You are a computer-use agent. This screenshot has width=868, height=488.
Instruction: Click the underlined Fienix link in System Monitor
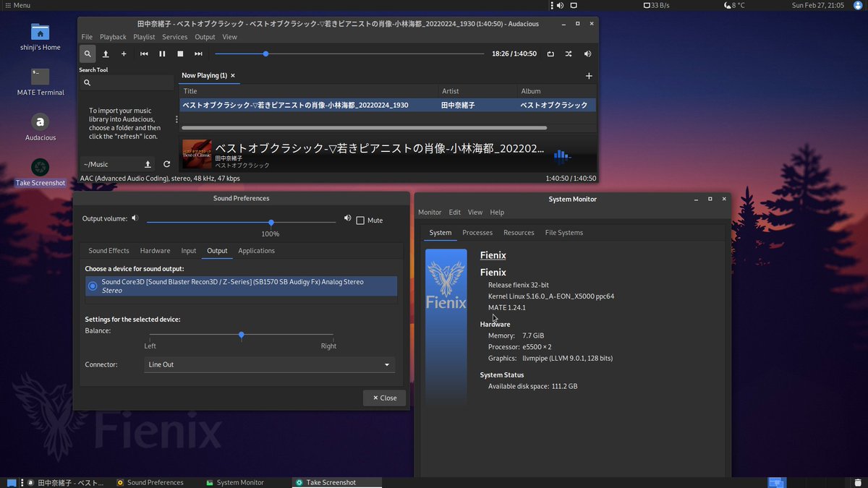[x=493, y=255]
